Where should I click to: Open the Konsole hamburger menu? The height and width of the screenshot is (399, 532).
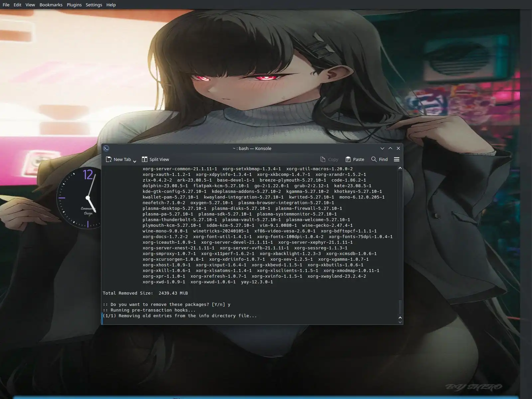tap(397, 159)
